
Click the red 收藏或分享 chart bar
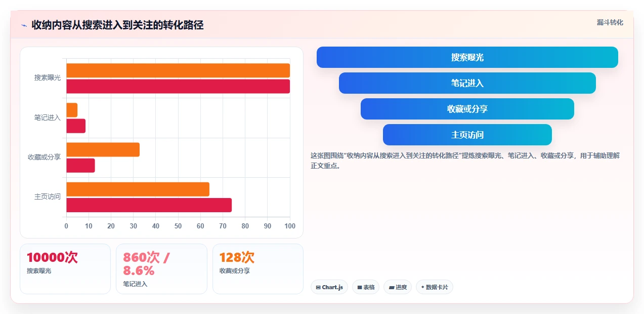click(80, 165)
